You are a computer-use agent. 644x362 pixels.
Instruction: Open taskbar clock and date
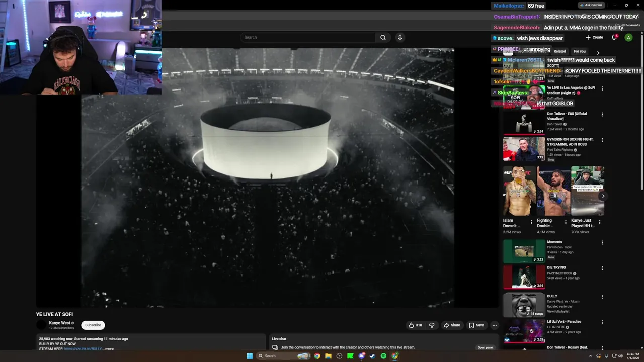[632, 356]
